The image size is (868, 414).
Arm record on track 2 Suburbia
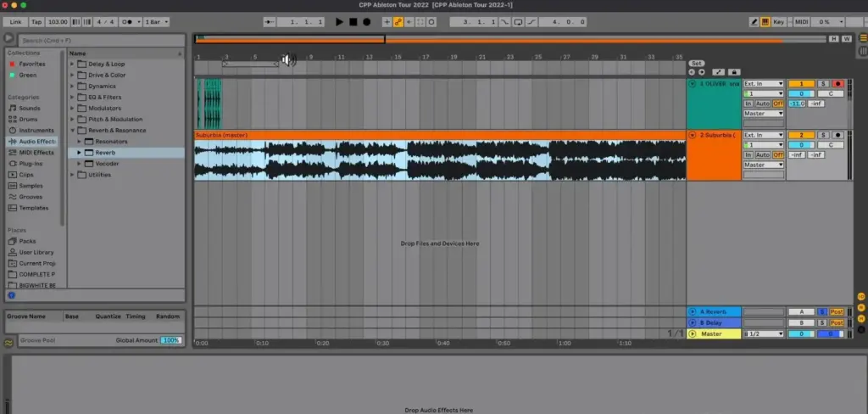(x=838, y=135)
